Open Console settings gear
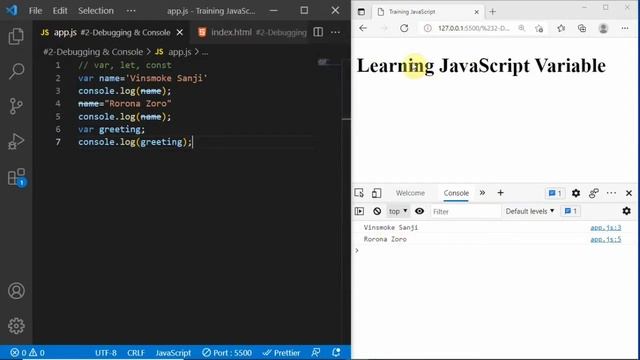Image resolution: width=640 pixels, height=360 pixels. point(627,211)
